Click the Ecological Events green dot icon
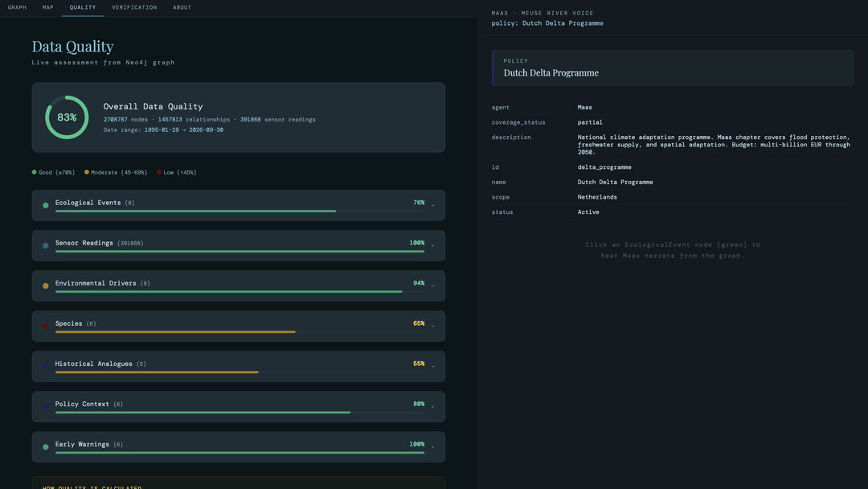 pyautogui.click(x=45, y=205)
